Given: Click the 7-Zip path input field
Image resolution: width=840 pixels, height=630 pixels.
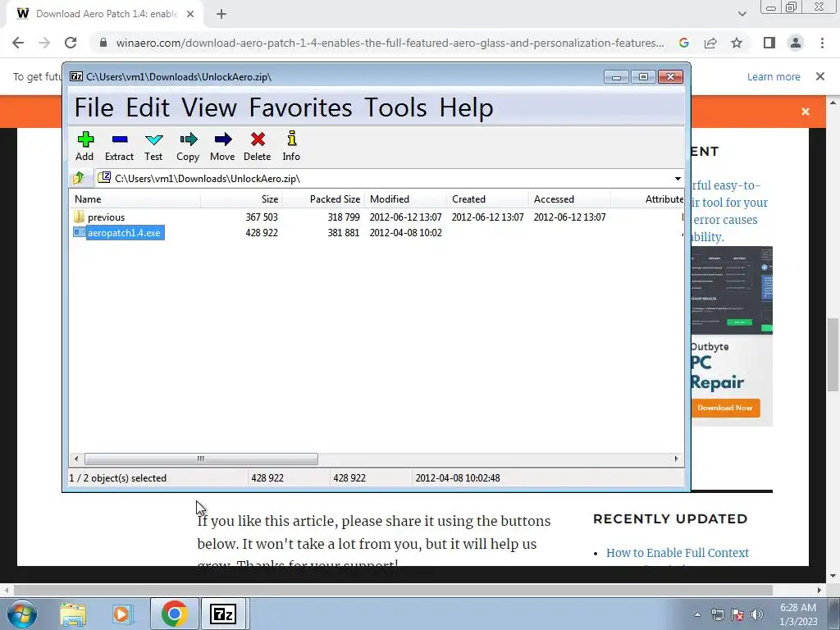Looking at the screenshot, I should tap(384, 178).
